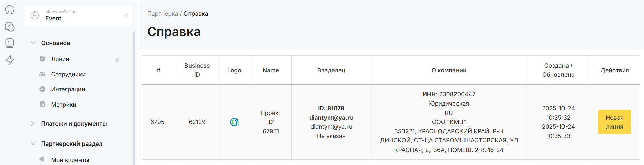Image resolution: width=644 pixels, height=165 pixels.
Task: Go to Партнерка breadcrumb link
Action: click(163, 14)
